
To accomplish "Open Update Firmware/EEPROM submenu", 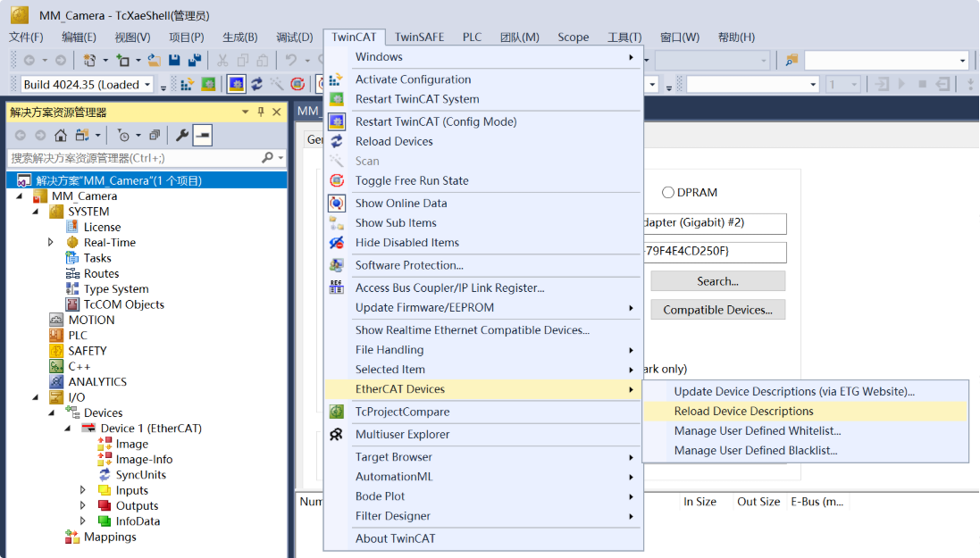I will coord(483,307).
